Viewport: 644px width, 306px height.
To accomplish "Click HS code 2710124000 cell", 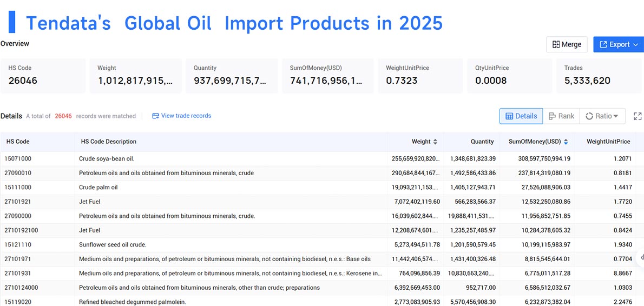I will click(21, 287).
